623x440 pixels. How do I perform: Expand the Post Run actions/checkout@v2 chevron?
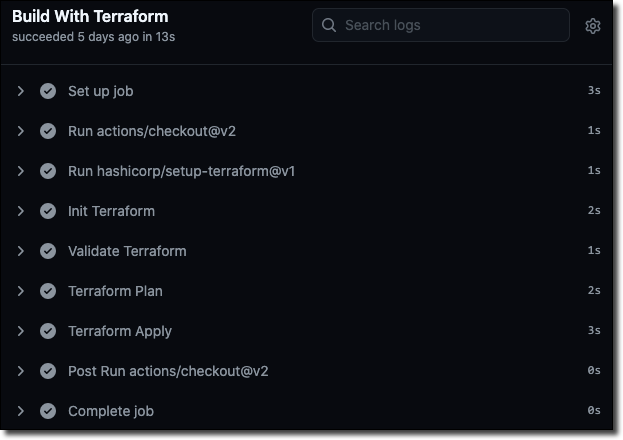click(21, 371)
